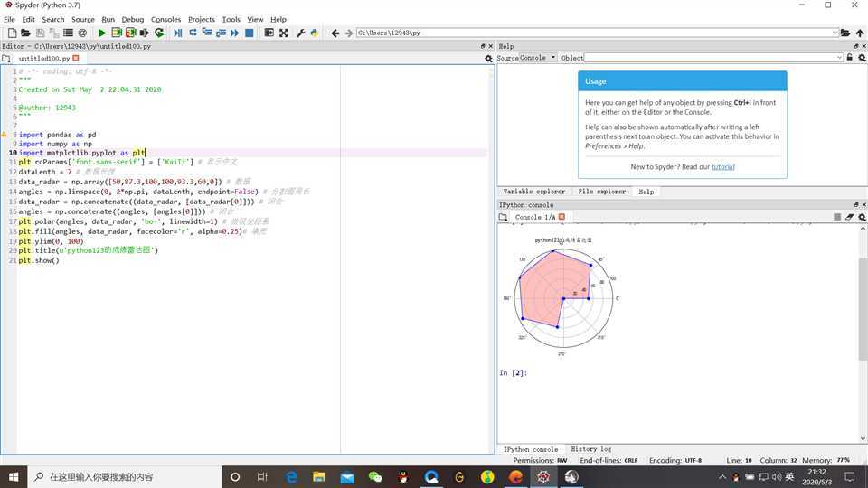
Task: Open a file using the folder toolbar icon
Action: 25,33
